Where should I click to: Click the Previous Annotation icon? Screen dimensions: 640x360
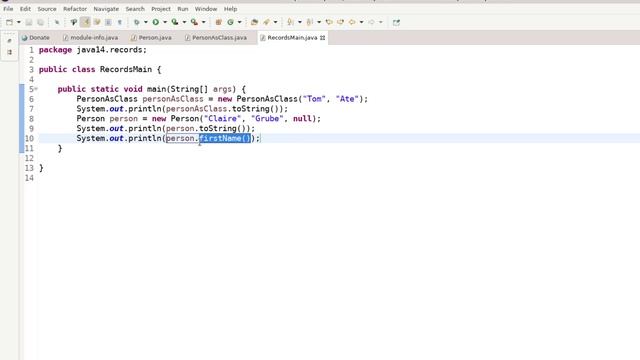[309, 22]
